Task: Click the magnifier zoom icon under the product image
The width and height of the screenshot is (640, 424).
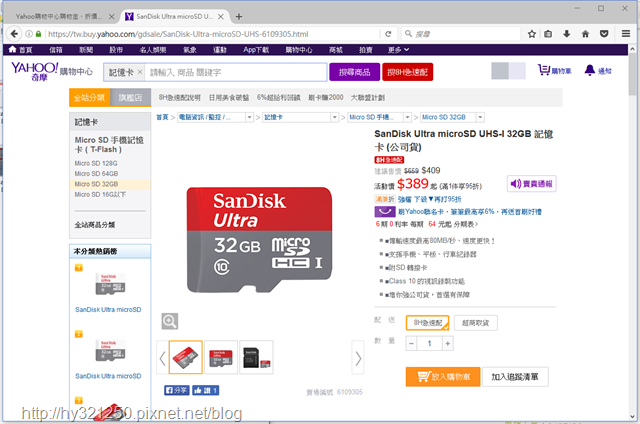Action: pyautogui.click(x=169, y=321)
